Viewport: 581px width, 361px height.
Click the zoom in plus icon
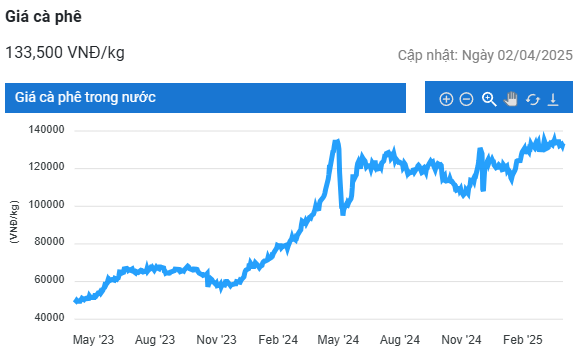[x=446, y=99]
